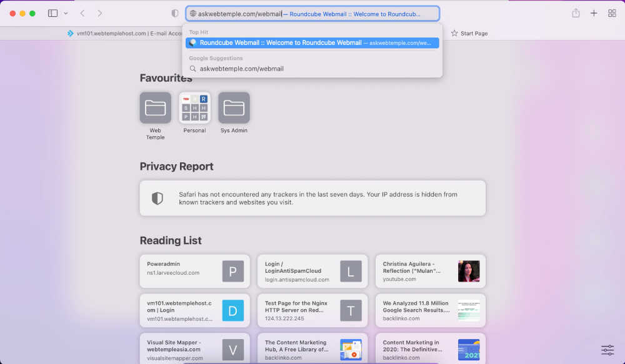
Task: Minimize the Safari window with the yellow button
Action: click(22, 14)
